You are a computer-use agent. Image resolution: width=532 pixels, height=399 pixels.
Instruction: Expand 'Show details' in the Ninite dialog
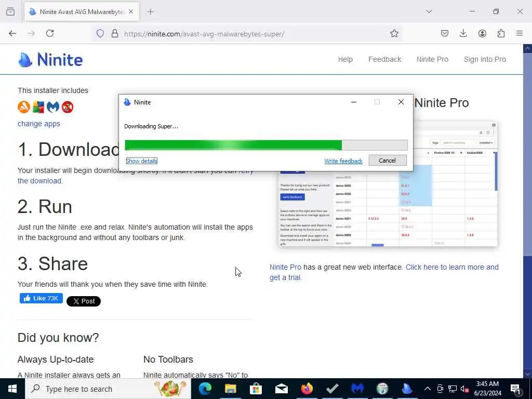141,161
